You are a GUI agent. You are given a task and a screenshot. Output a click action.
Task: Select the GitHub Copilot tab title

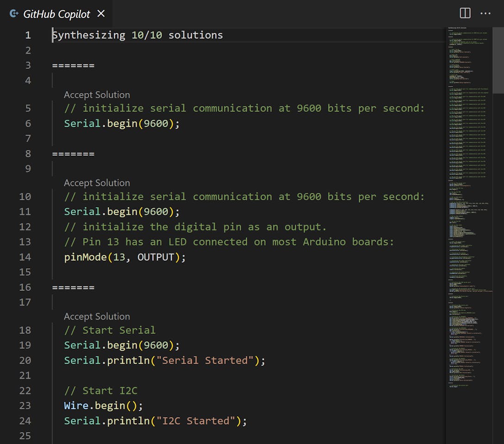(56, 14)
